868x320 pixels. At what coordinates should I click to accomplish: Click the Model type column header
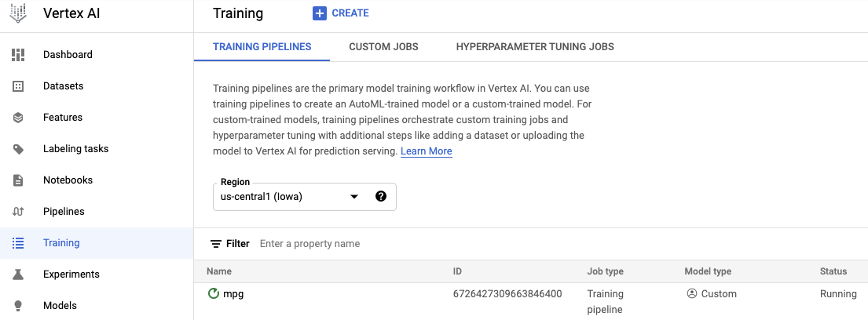[708, 271]
